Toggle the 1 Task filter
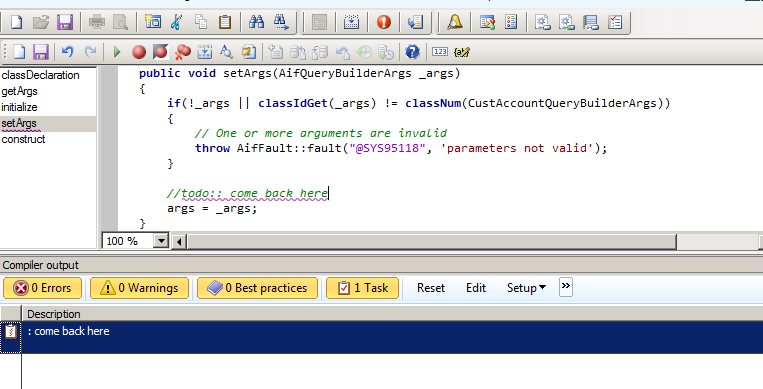The image size is (763, 389). click(x=363, y=288)
